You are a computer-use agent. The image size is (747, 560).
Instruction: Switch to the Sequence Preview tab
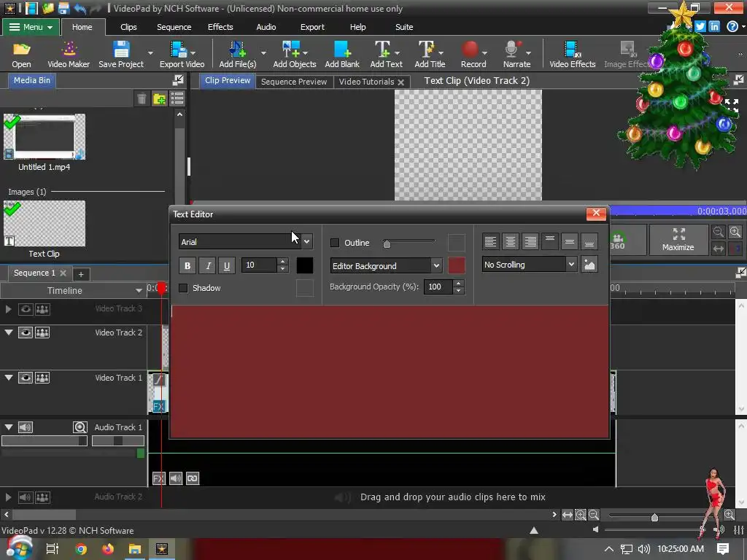(x=294, y=82)
